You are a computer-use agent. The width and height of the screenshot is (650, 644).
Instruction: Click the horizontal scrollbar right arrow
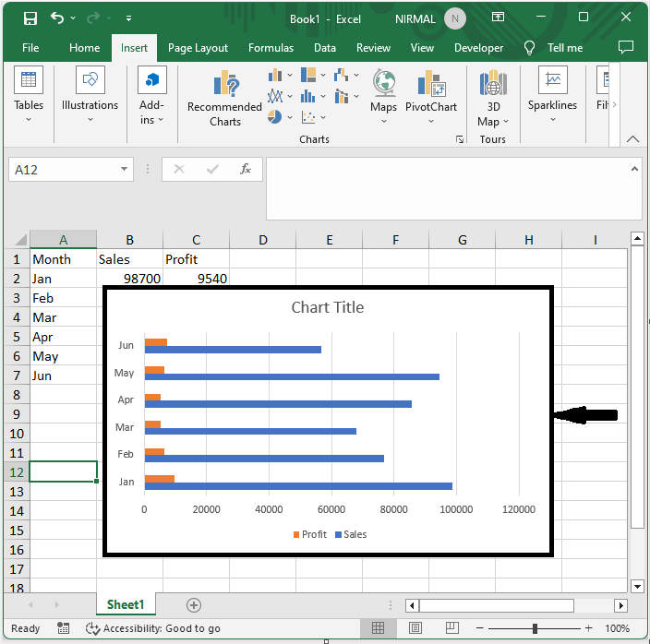click(620, 605)
